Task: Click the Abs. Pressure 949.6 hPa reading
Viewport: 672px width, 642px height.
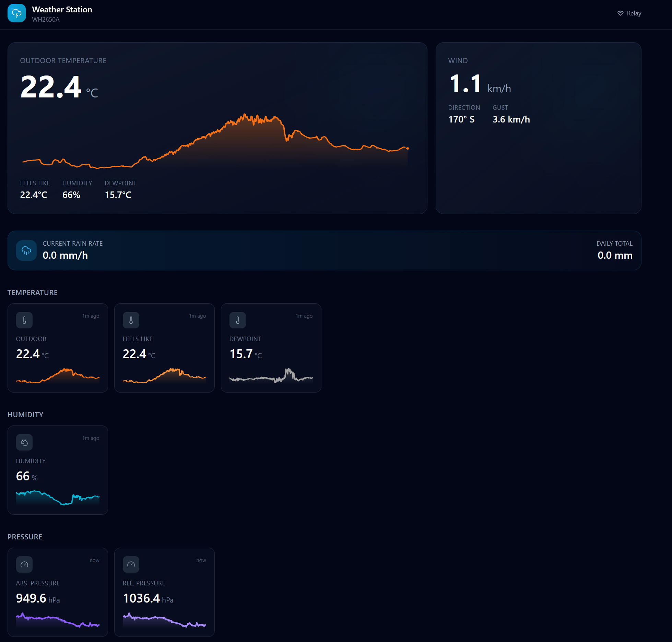Action: (38, 598)
